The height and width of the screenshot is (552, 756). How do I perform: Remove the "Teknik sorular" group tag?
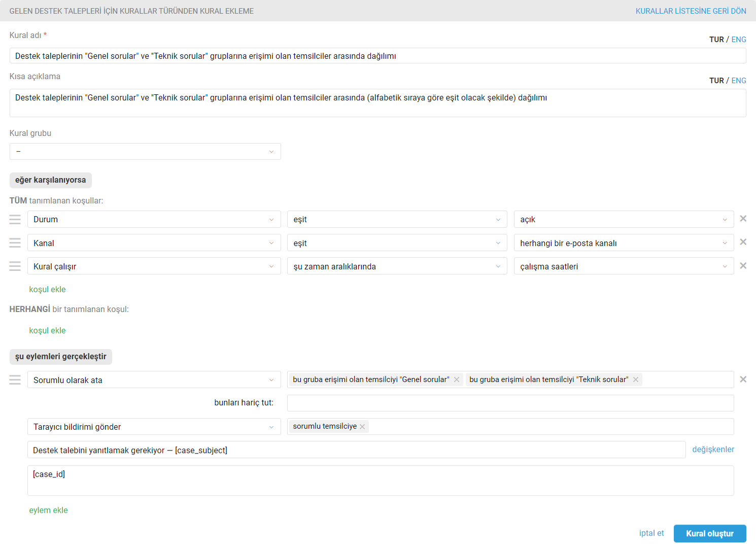coord(636,379)
